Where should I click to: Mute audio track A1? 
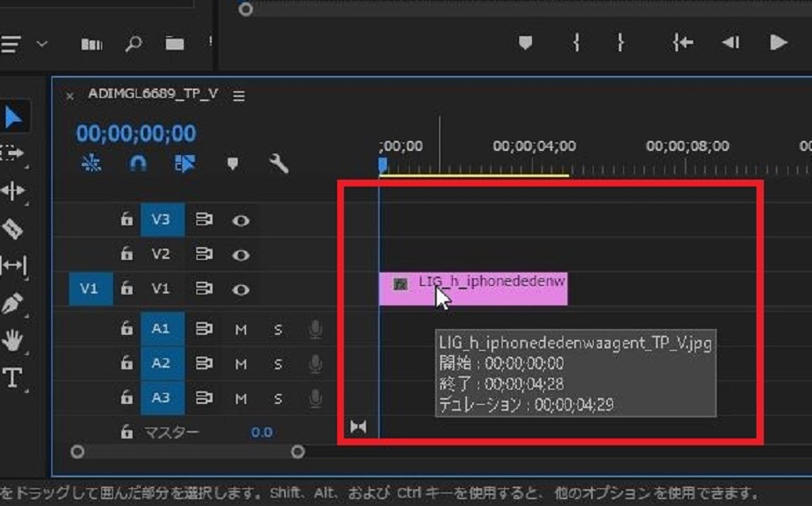coord(241,330)
